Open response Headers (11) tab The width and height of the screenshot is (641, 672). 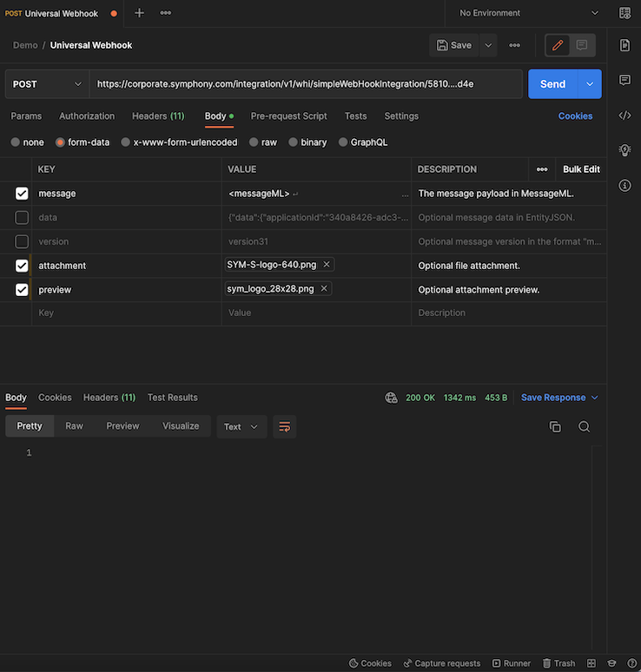point(109,398)
